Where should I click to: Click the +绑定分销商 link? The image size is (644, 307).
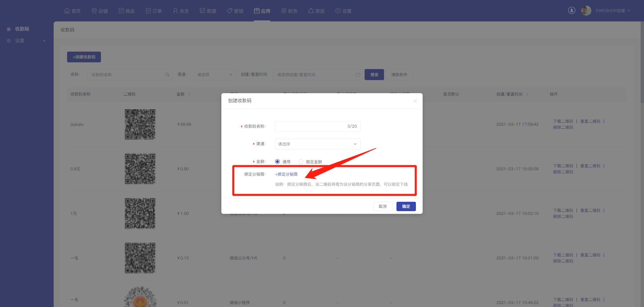point(286,174)
